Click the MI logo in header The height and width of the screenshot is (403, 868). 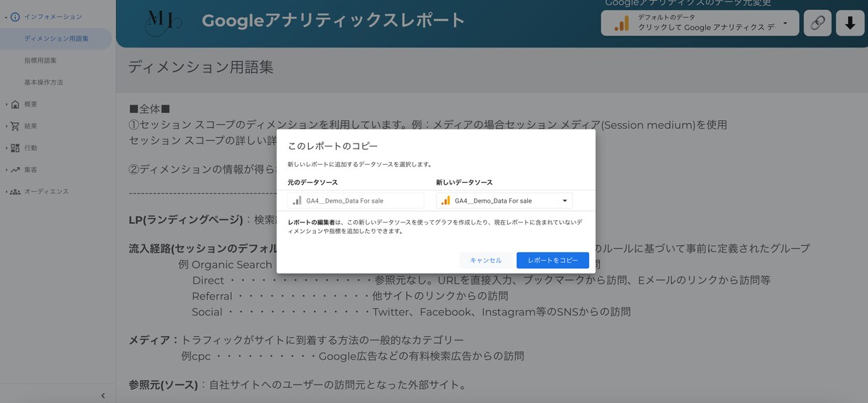(x=163, y=23)
